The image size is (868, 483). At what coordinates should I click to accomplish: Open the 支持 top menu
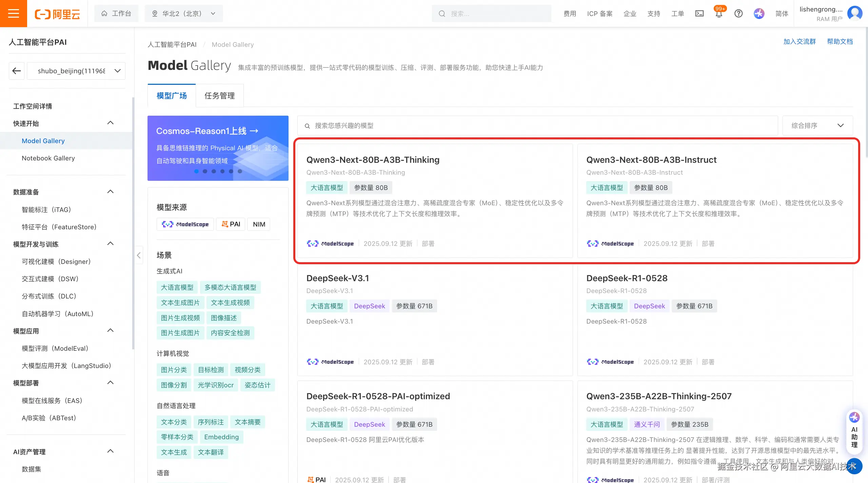coord(654,14)
